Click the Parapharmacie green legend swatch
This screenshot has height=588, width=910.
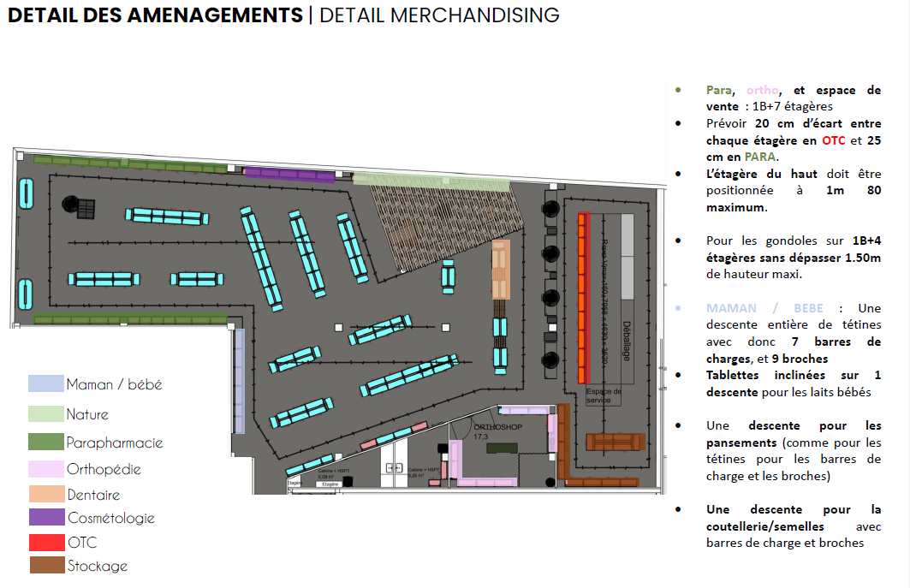46,442
